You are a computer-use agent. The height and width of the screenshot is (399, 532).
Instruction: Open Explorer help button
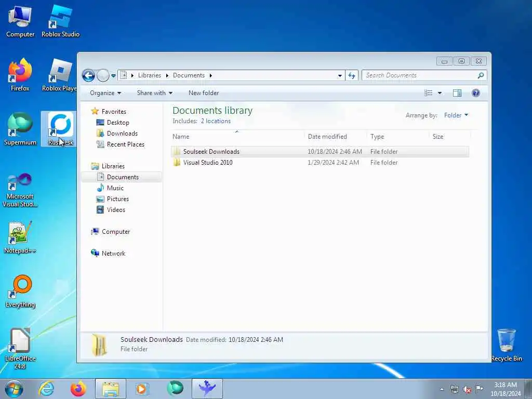coord(476,93)
